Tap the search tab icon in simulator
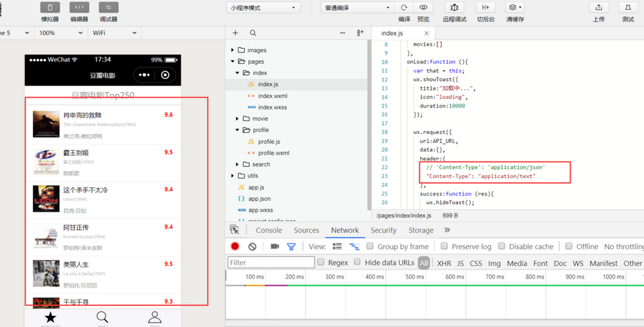 coord(102,317)
